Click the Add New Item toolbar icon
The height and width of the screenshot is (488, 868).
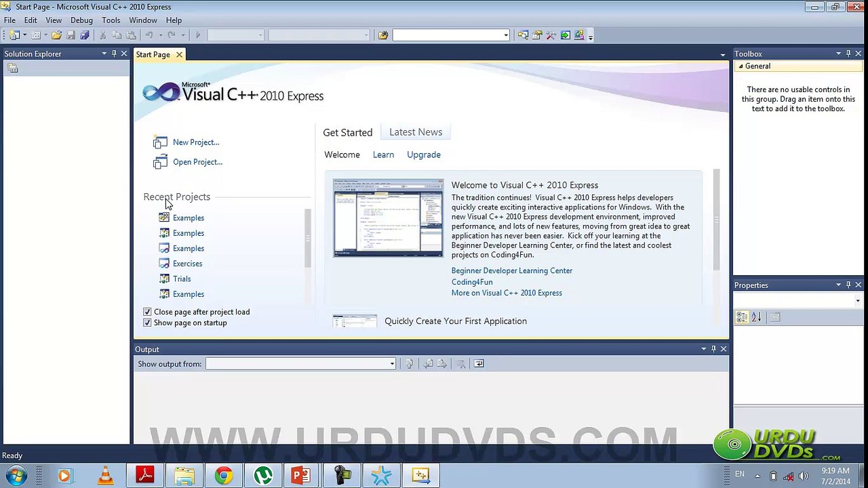pos(36,35)
